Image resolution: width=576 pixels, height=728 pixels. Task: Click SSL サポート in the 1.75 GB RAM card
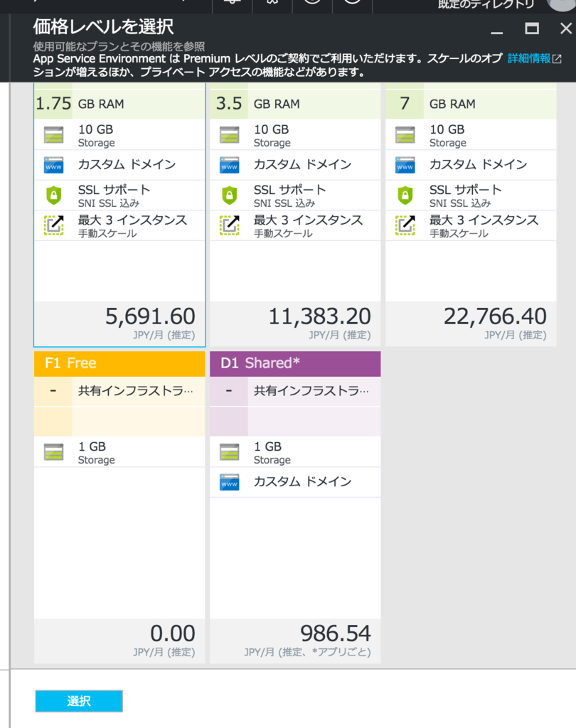tap(114, 189)
